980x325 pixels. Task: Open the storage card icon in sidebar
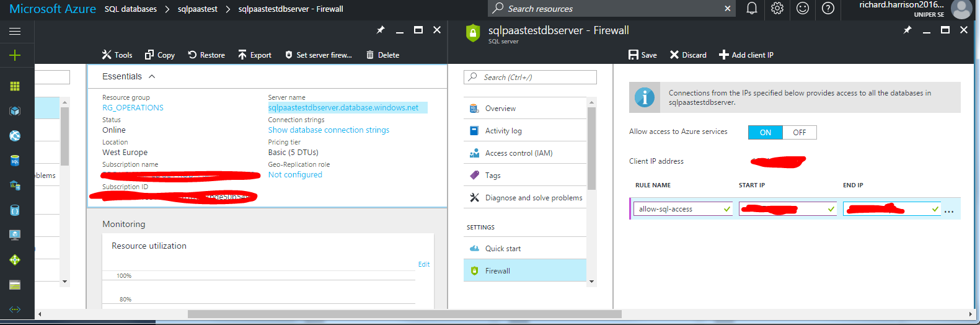pos(15,285)
